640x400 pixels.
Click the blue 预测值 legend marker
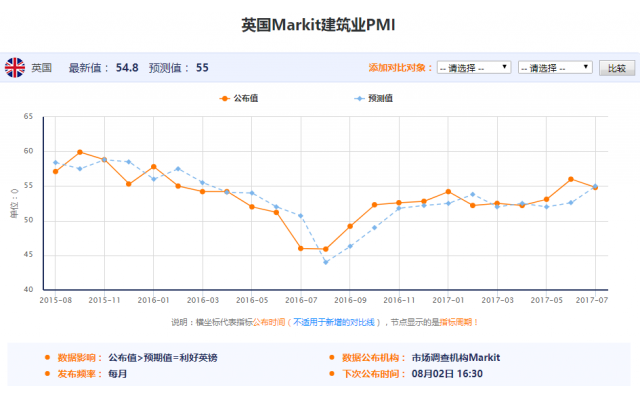pyautogui.click(x=359, y=99)
